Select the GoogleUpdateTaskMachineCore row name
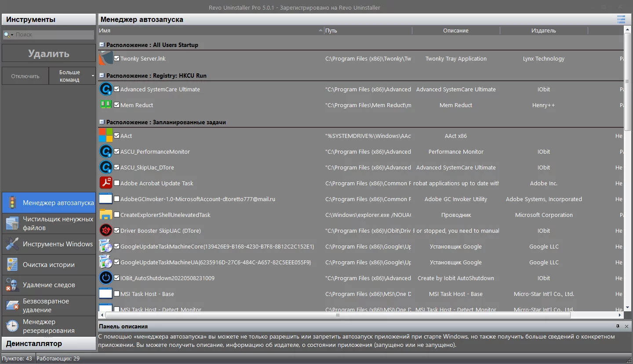The height and width of the screenshot is (364, 633). [217, 246]
